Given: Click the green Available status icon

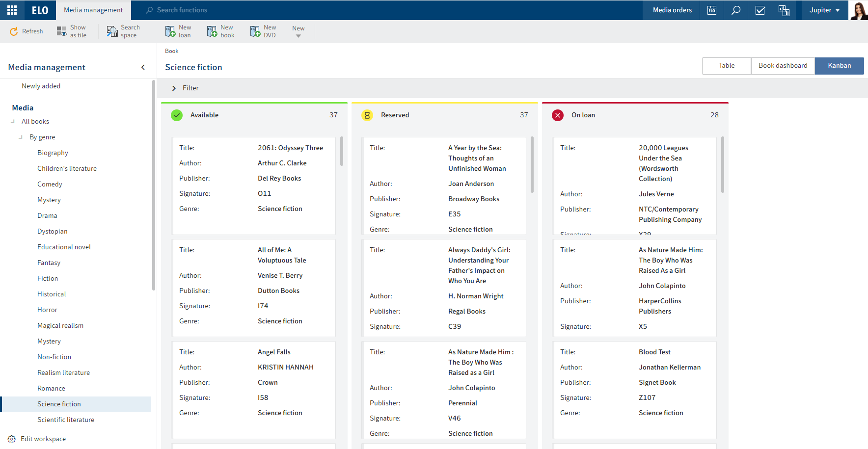Looking at the screenshot, I should coord(177,115).
